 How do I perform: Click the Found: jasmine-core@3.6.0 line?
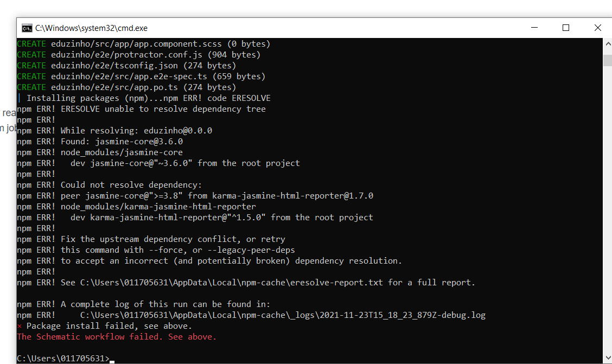click(122, 141)
